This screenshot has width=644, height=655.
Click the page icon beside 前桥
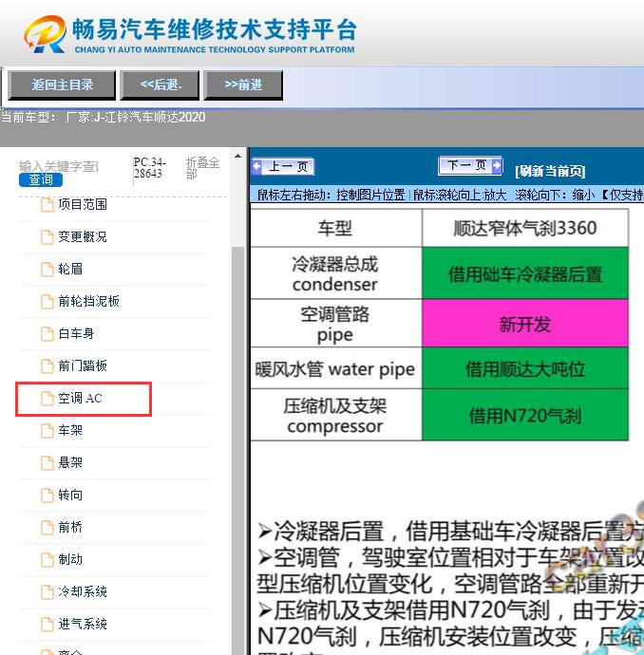tap(47, 528)
